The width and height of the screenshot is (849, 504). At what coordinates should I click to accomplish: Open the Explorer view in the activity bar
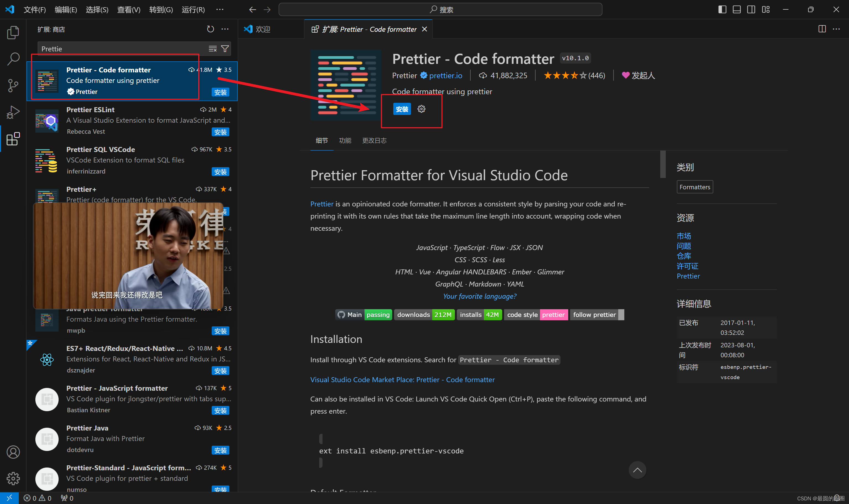(x=13, y=32)
